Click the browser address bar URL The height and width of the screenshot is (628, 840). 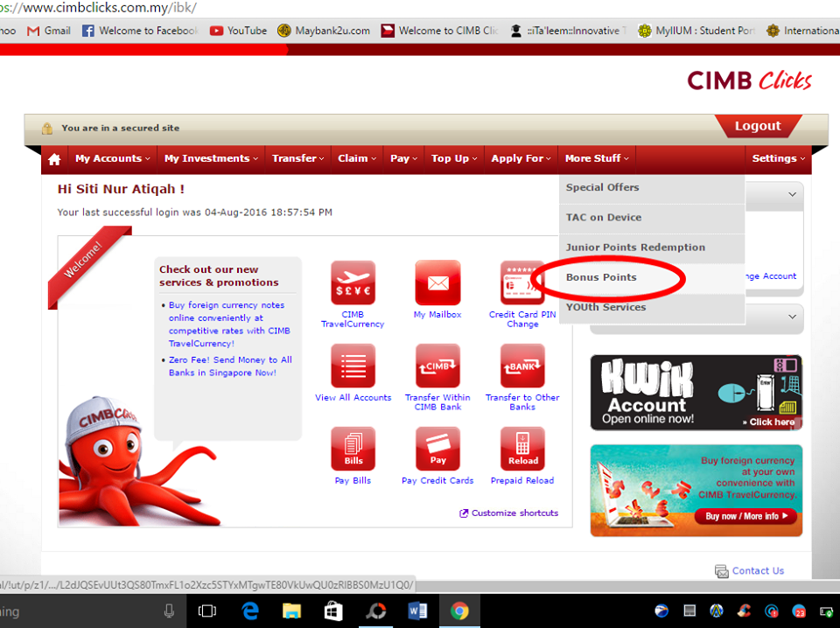tap(99, 8)
